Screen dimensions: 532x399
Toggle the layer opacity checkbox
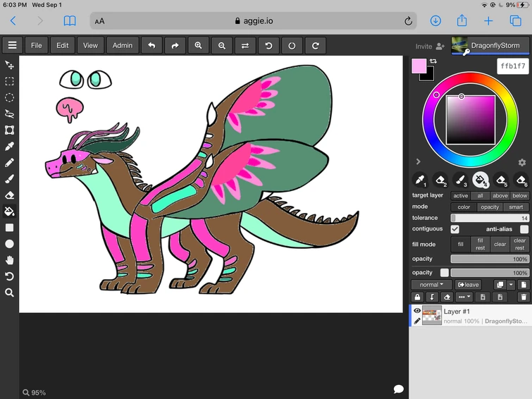click(445, 273)
